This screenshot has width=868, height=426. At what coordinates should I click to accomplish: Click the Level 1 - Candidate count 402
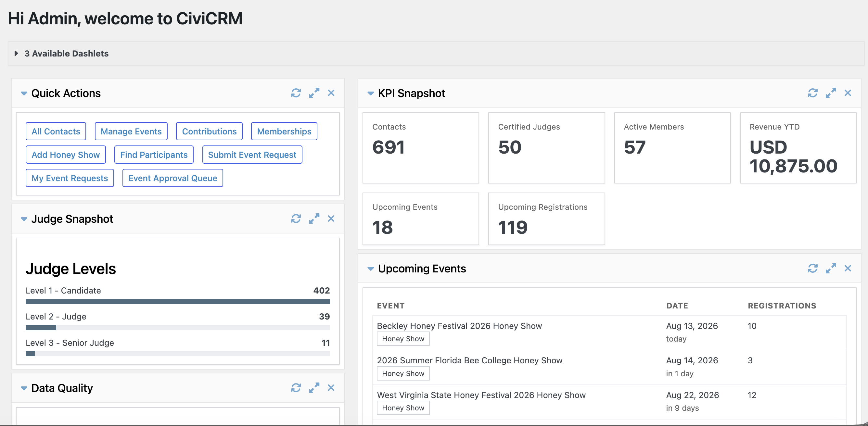322,290
